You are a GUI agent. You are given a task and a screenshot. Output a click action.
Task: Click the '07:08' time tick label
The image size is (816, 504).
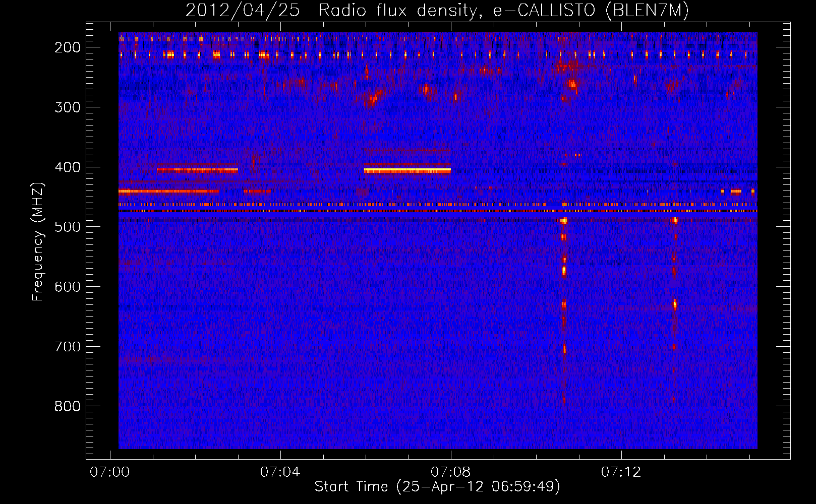point(450,472)
